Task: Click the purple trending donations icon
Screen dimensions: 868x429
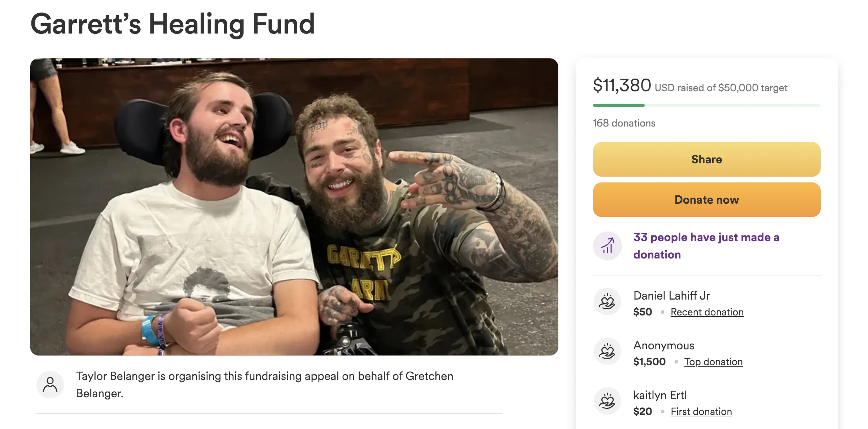Action: click(x=607, y=246)
